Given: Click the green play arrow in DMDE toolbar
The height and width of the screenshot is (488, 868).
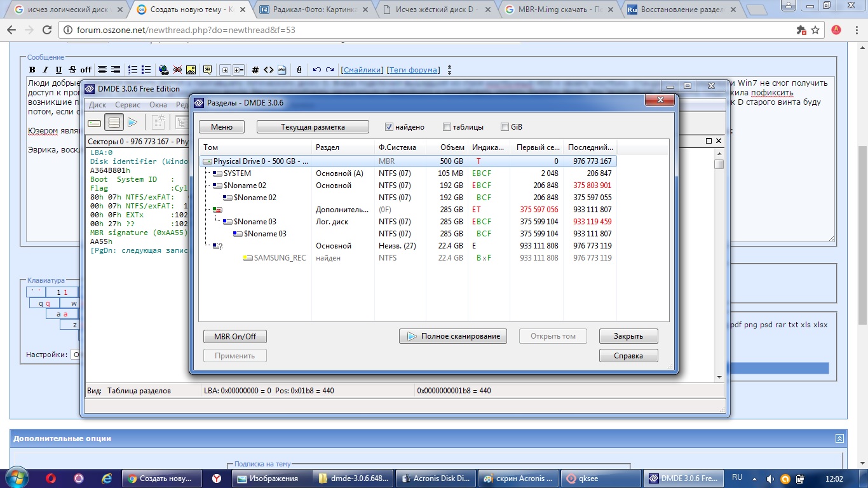Looking at the screenshot, I should [133, 123].
